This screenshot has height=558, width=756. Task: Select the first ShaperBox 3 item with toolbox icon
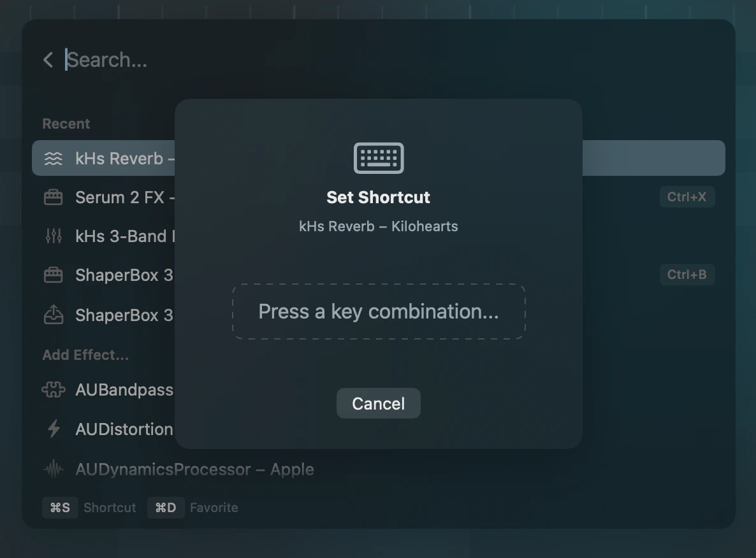(379, 275)
